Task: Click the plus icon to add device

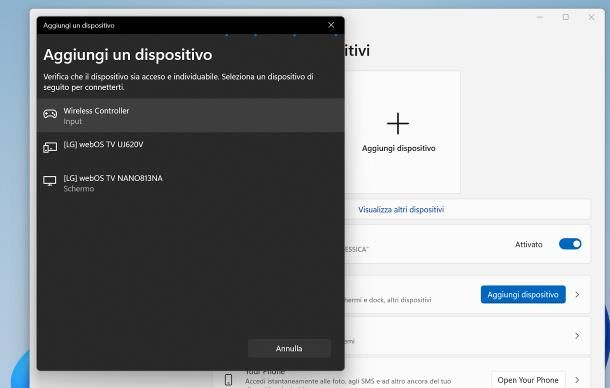Action: tap(398, 124)
